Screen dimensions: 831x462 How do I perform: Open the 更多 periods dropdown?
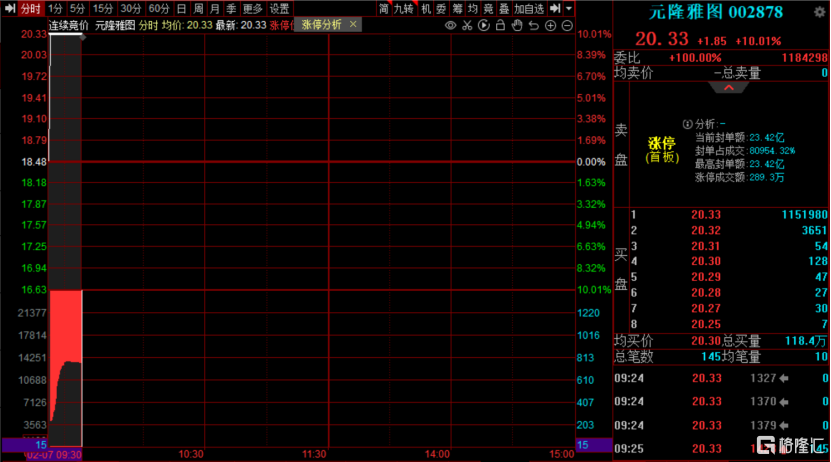(x=253, y=8)
